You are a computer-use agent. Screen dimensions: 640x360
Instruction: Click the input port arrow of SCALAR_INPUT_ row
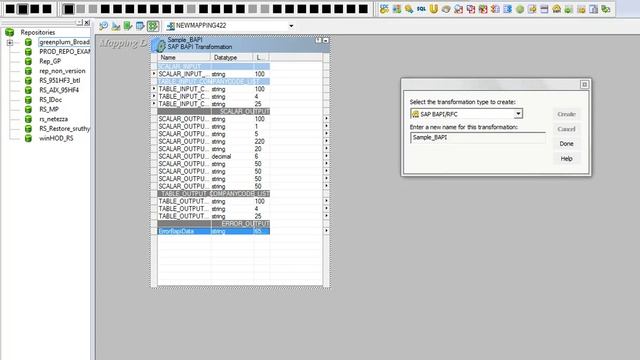(154, 74)
